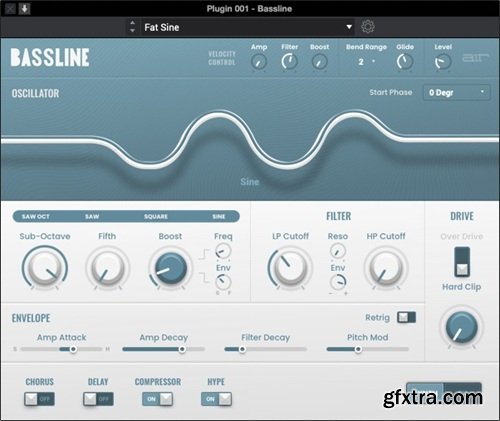
Task: Open the Bend Range value dropdown
Action: (x=366, y=62)
